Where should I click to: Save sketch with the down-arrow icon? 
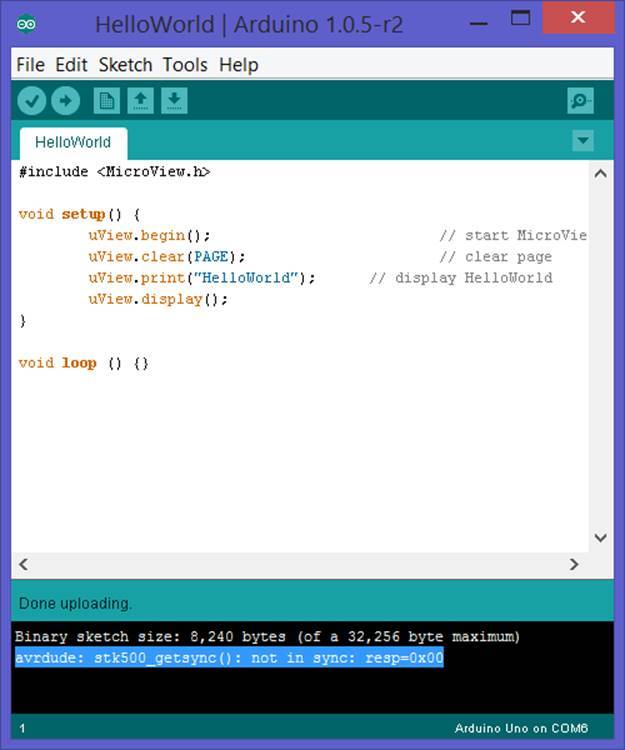174,101
